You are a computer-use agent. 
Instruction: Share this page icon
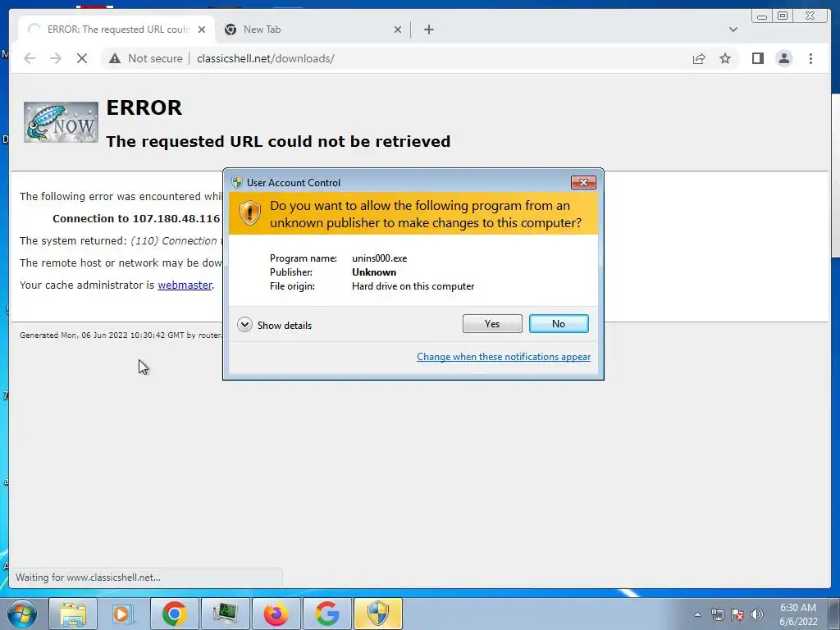pyautogui.click(x=699, y=58)
